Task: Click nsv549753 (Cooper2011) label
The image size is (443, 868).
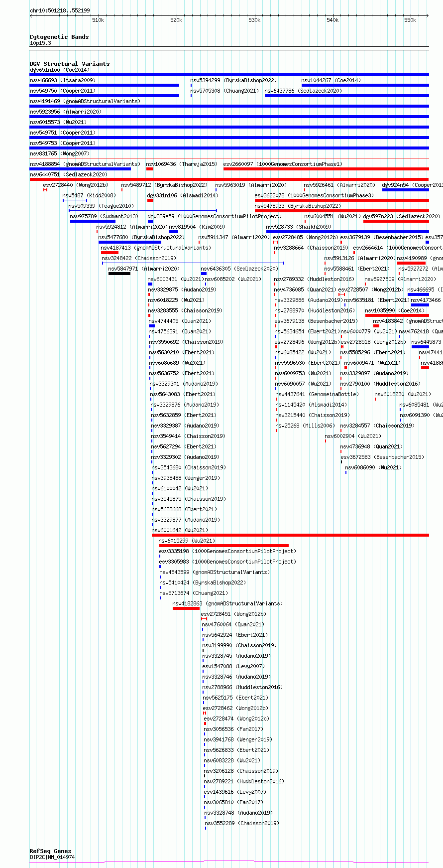Action: [63, 143]
